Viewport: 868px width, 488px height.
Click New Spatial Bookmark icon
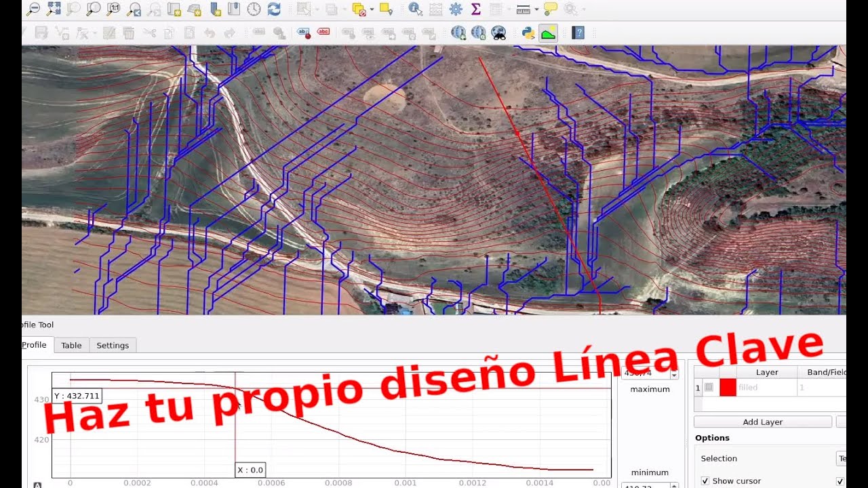coord(215,9)
